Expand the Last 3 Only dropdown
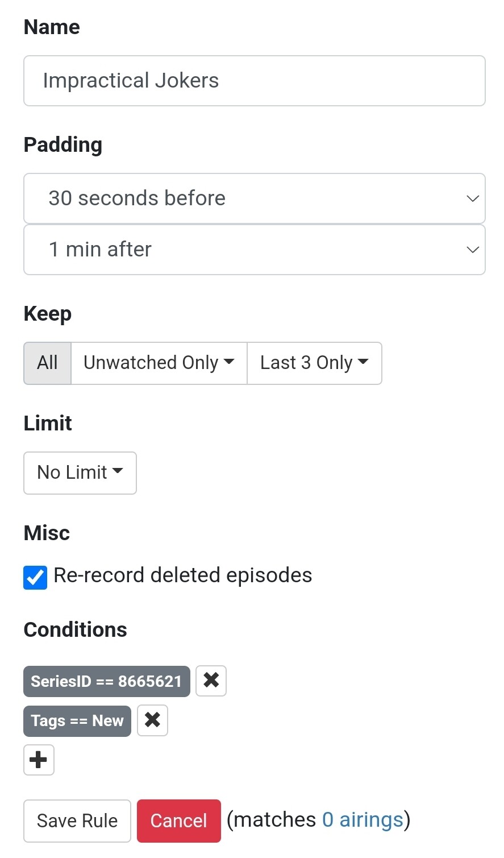504x858 pixels. (314, 363)
